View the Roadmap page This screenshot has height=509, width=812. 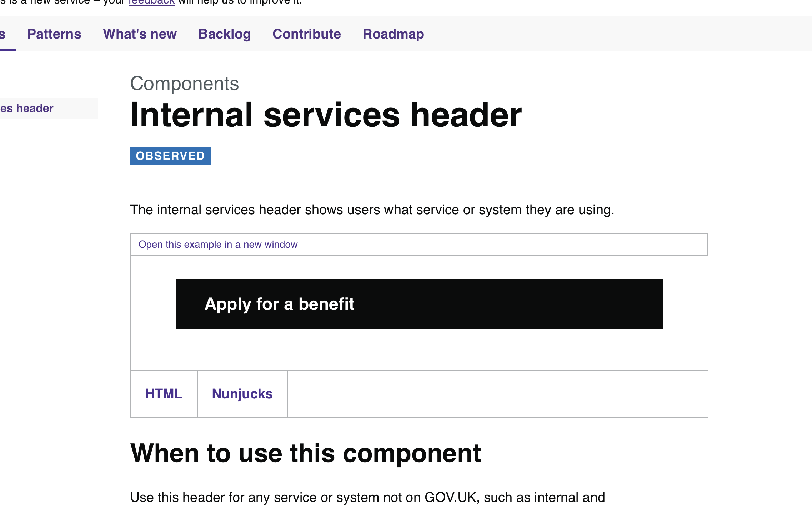pos(393,34)
